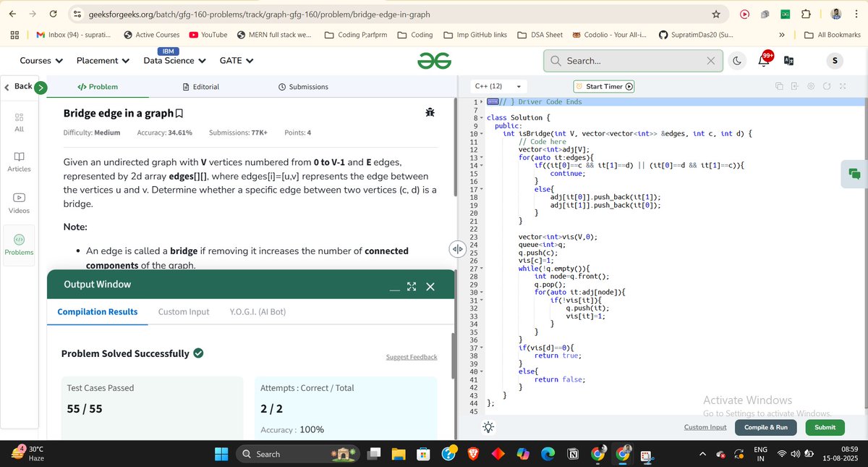Show hidden system tray icons
Screen dimensions: 868x467
pyautogui.click(x=701, y=454)
